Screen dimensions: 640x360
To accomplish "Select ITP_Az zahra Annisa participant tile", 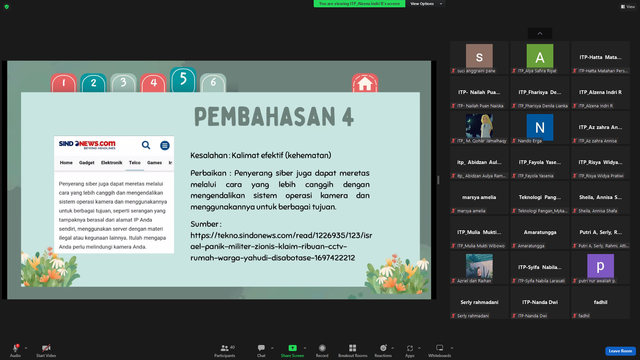I will tap(600, 128).
